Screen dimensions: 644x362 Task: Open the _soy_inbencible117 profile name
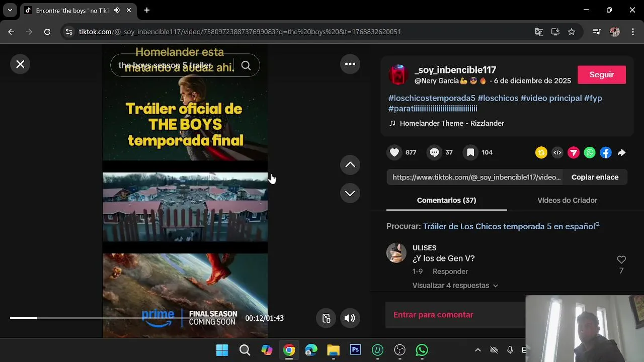455,70
